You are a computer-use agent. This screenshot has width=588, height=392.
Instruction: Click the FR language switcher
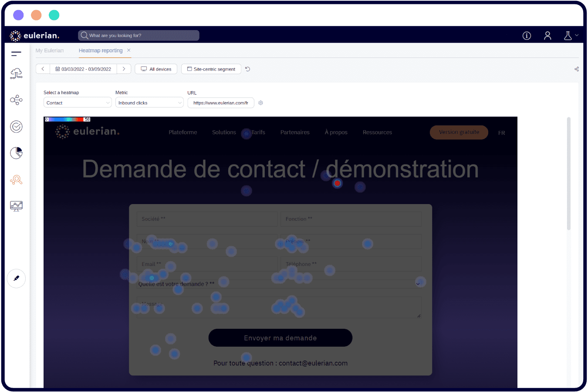click(x=502, y=133)
